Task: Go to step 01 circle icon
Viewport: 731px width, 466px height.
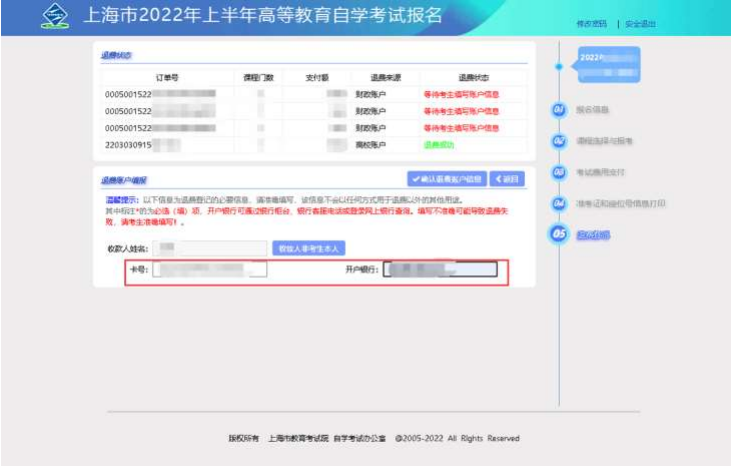Action: click(559, 110)
